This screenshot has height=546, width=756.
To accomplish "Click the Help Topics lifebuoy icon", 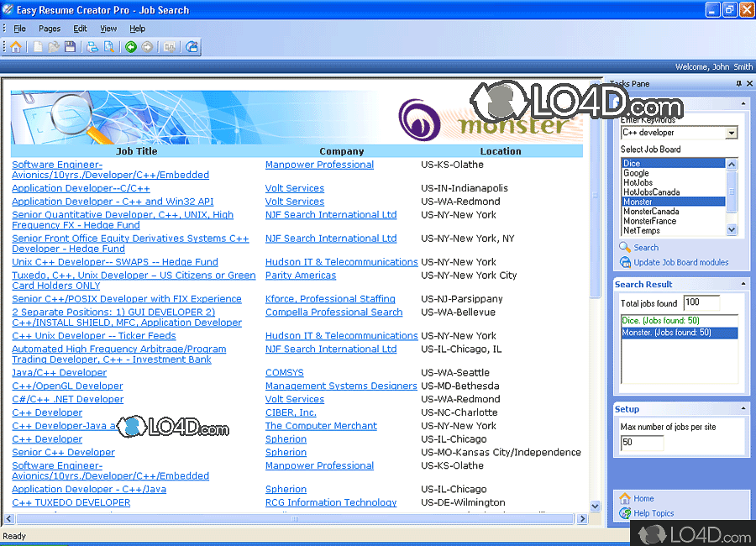I will coord(625,513).
